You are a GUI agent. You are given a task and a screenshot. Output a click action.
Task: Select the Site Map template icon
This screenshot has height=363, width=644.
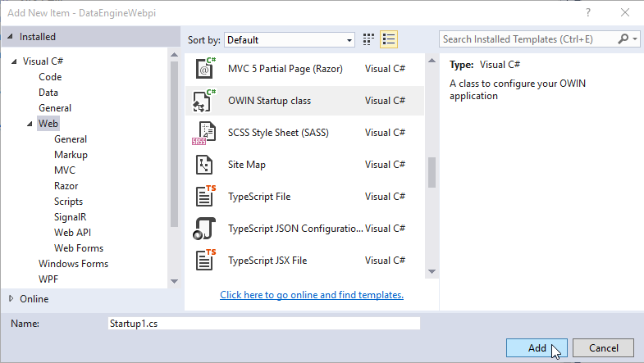204,165
